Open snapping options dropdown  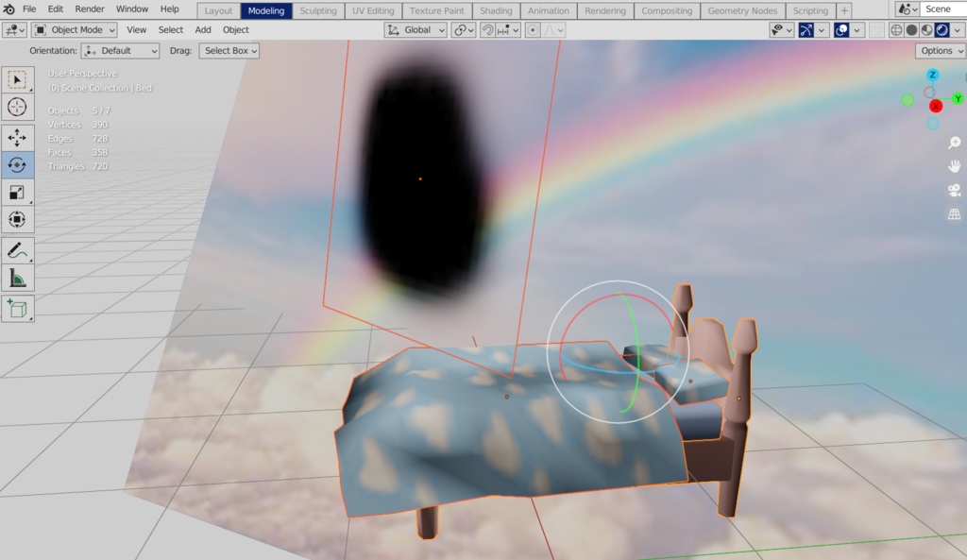coord(509,29)
